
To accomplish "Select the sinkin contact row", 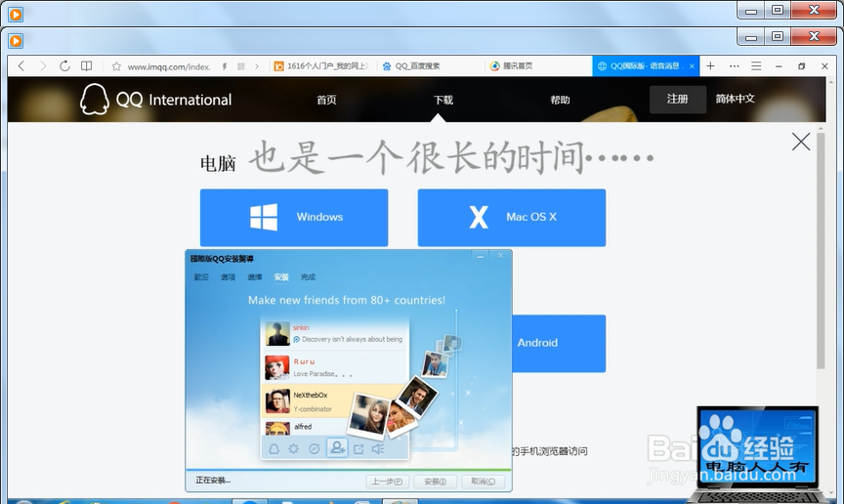I will (335, 334).
